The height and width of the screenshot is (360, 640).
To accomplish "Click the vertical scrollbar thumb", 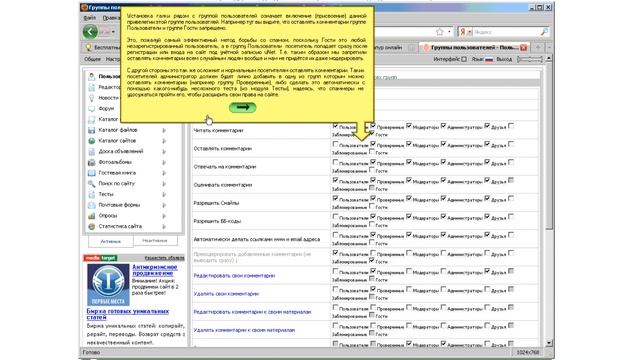I will click(x=549, y=147).
